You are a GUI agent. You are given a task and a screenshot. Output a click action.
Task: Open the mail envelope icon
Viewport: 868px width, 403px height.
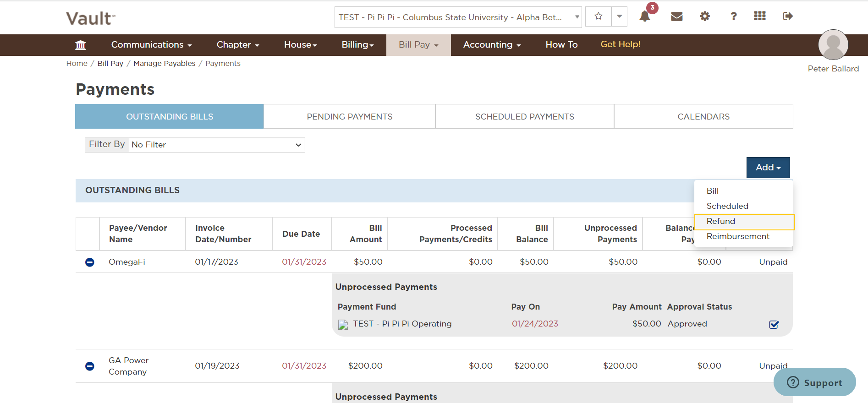coord(677,16)
